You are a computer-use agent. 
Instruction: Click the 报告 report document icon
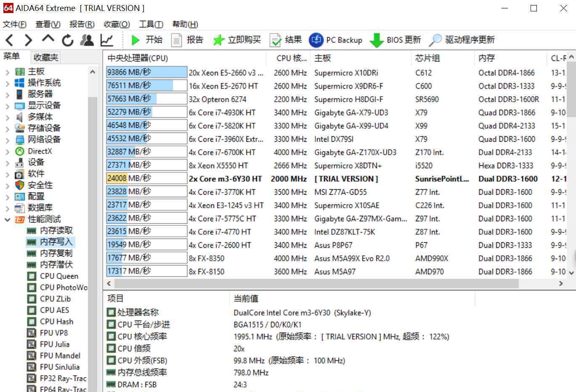pyautogui.click(x=177, y=40)
